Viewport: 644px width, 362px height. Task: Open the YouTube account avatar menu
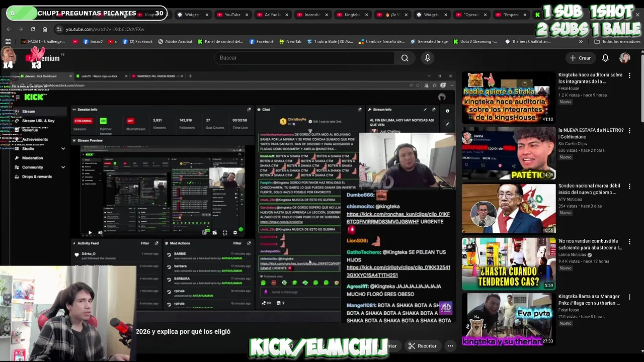point(625,58)
